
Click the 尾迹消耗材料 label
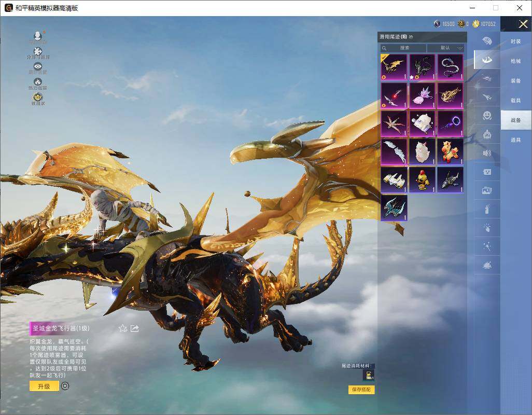tap(357, 366)
